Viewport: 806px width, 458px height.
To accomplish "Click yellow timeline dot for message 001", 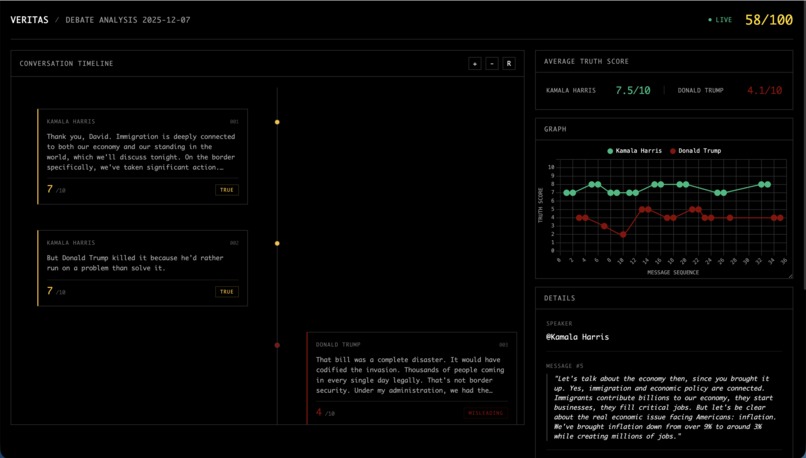I will (277, 122).
